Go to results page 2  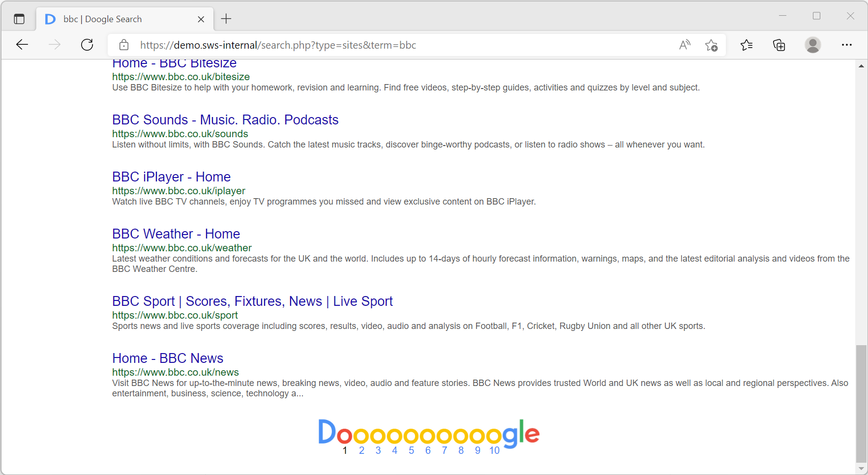(x=361, y=450)
